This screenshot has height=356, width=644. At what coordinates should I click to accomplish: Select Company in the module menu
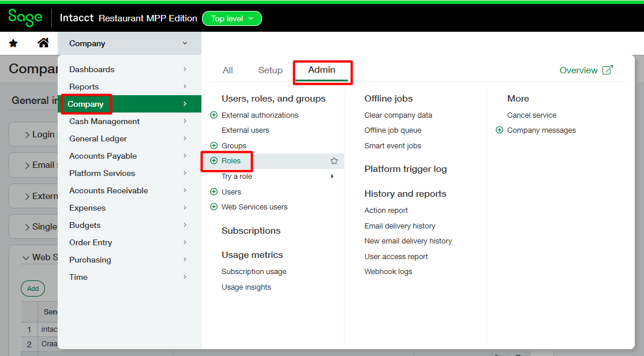[129, 104]
